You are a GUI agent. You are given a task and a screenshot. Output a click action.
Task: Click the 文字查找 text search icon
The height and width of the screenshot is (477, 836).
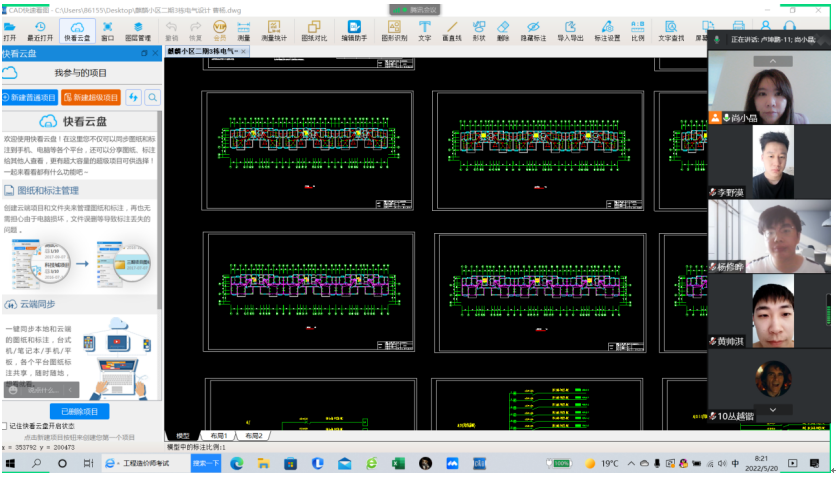(x=671, y=29)
